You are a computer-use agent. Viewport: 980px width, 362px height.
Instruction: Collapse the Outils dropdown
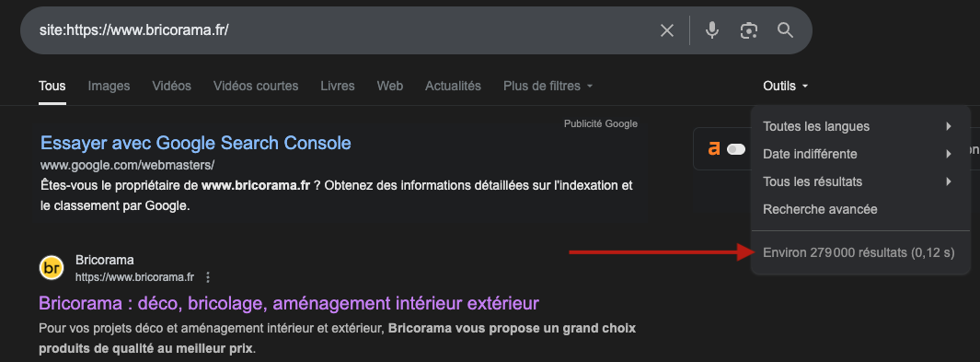point(786,87)
